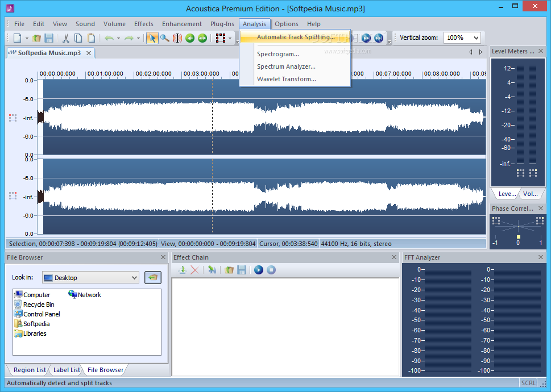
Task: Click the blue skip-to-end playback button
Action: point(379,38)
